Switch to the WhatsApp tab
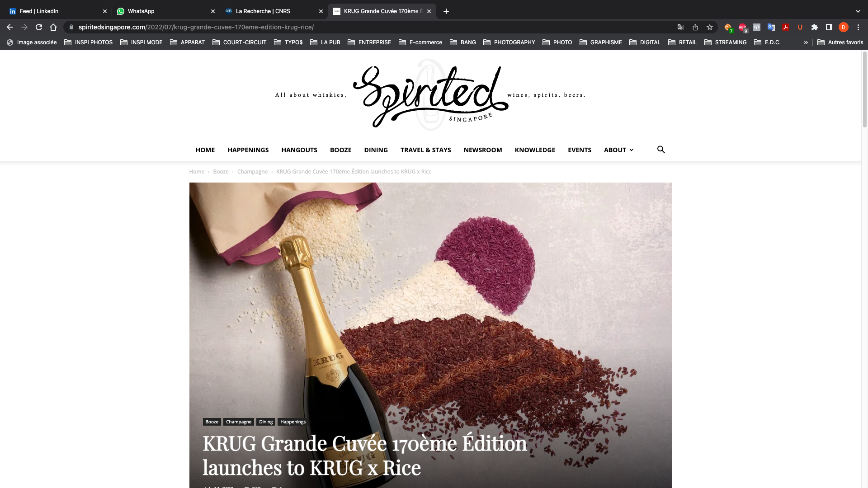Viewport: 868px width, 488px height. pyautogui.click(x=165, y=11)
